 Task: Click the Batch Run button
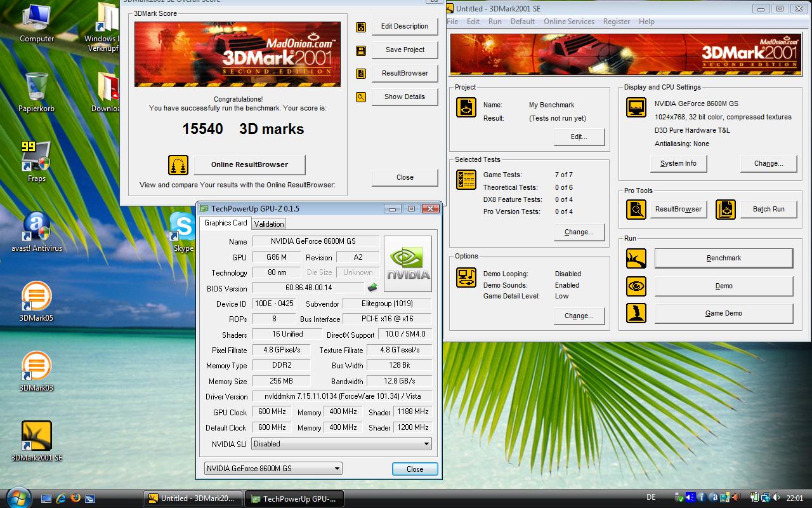768,210
